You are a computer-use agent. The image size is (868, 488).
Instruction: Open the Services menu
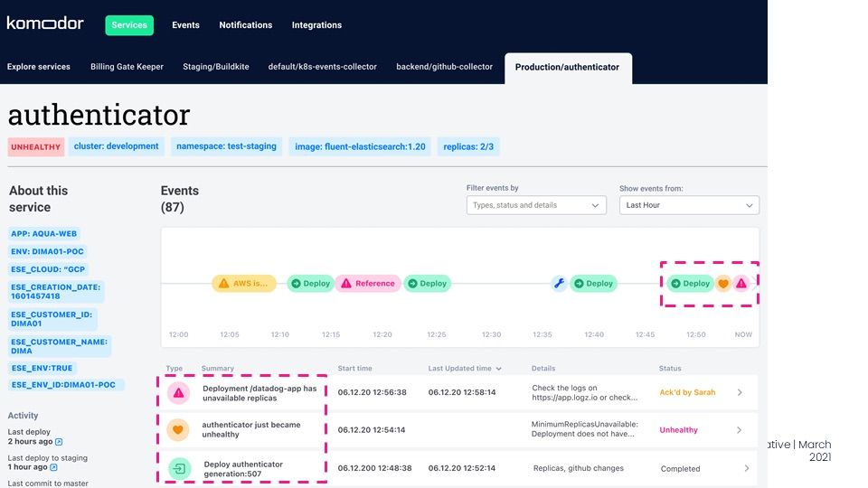pos(129,25)
